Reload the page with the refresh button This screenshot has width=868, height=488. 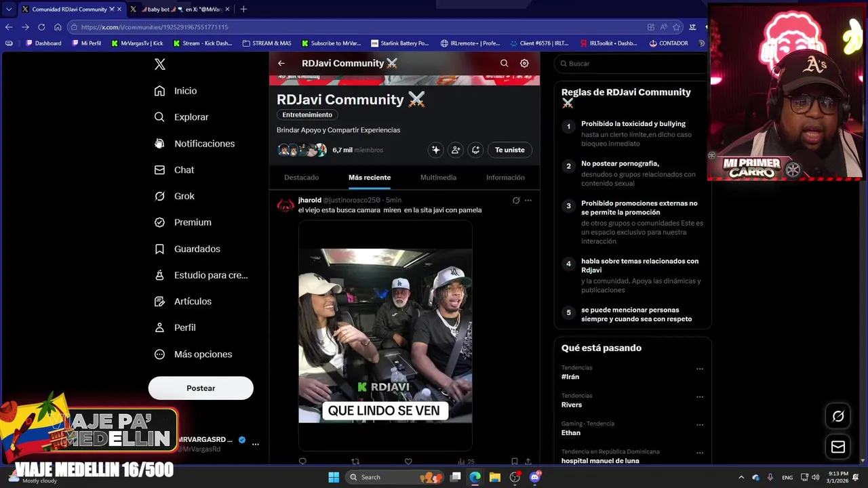(x=41, y=27)
